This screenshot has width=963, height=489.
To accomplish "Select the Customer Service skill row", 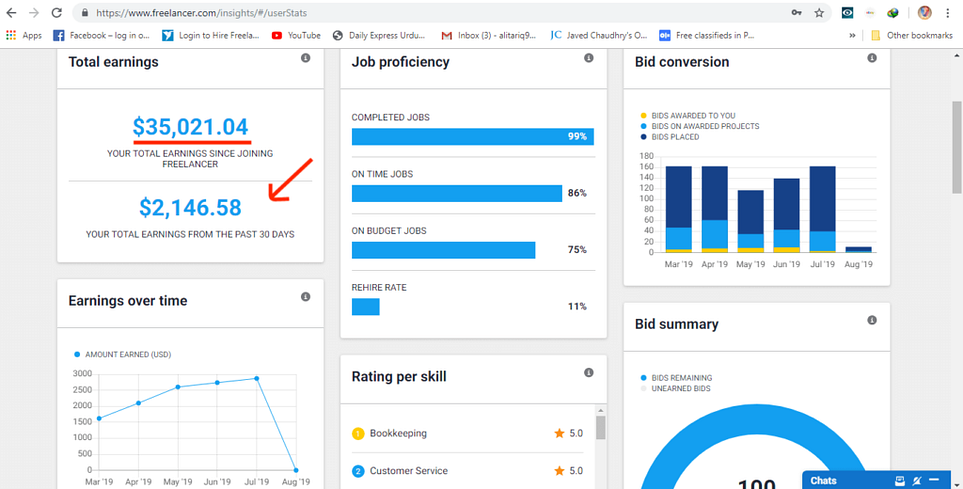I will [x=467, y=471].
